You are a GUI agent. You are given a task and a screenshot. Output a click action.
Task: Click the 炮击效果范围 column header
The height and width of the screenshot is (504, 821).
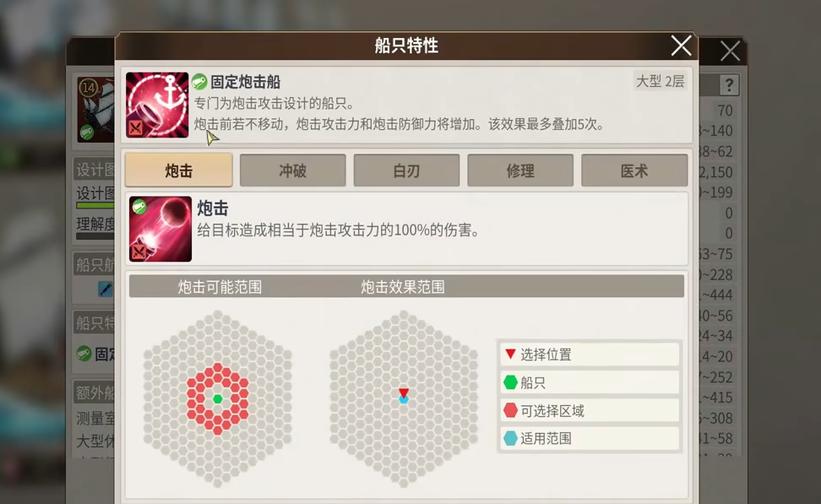pos(403,287)
